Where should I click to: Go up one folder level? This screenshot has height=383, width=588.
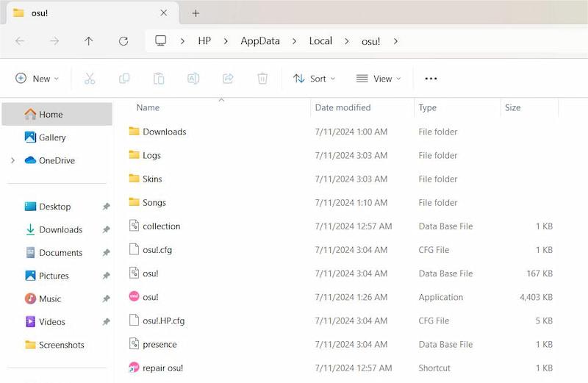coord(89,41)
